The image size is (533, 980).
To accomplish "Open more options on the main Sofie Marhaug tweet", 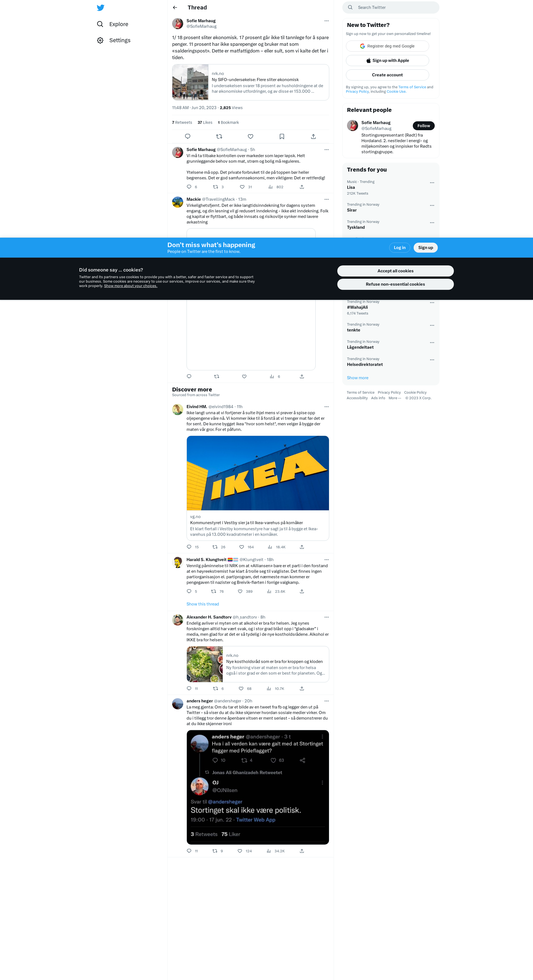I will pos(326,21).
